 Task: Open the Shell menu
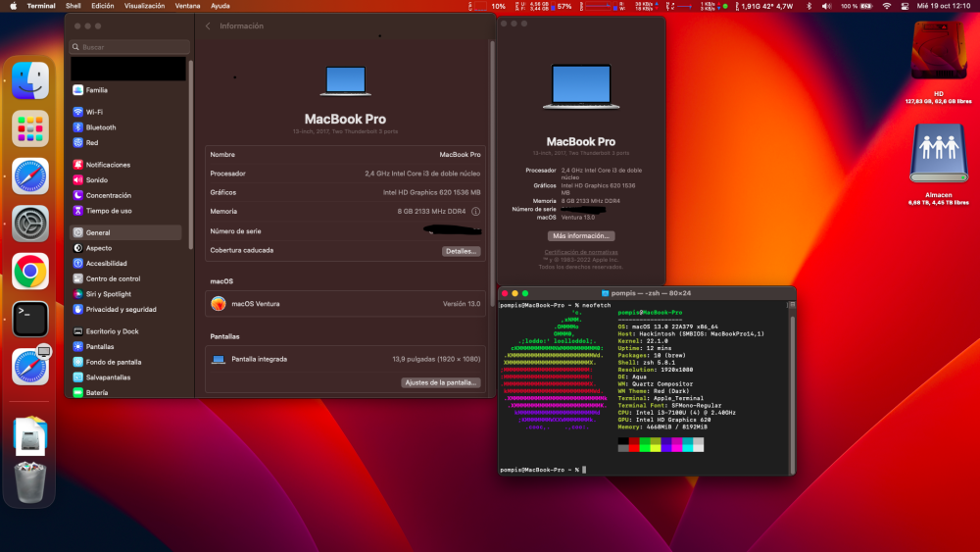73,6
